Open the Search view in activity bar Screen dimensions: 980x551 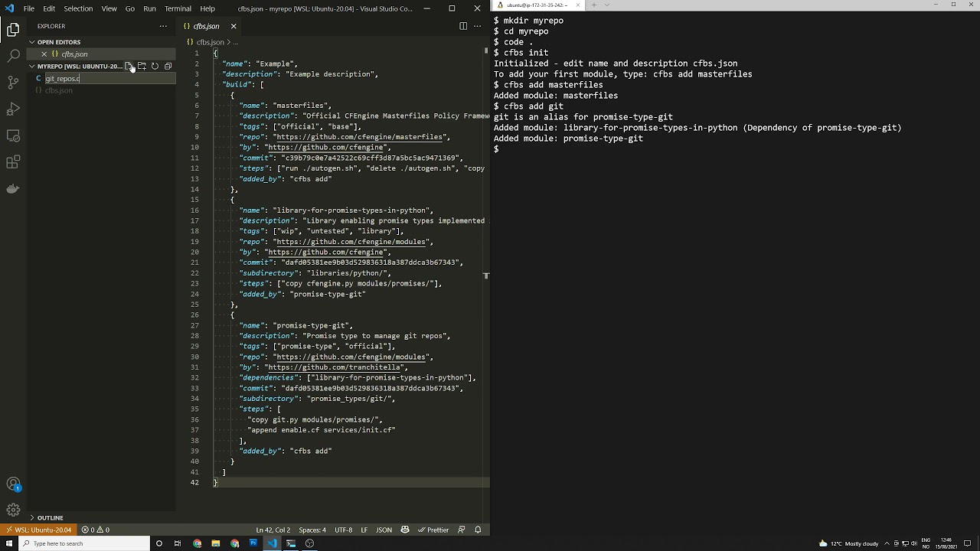coord(13,56)
